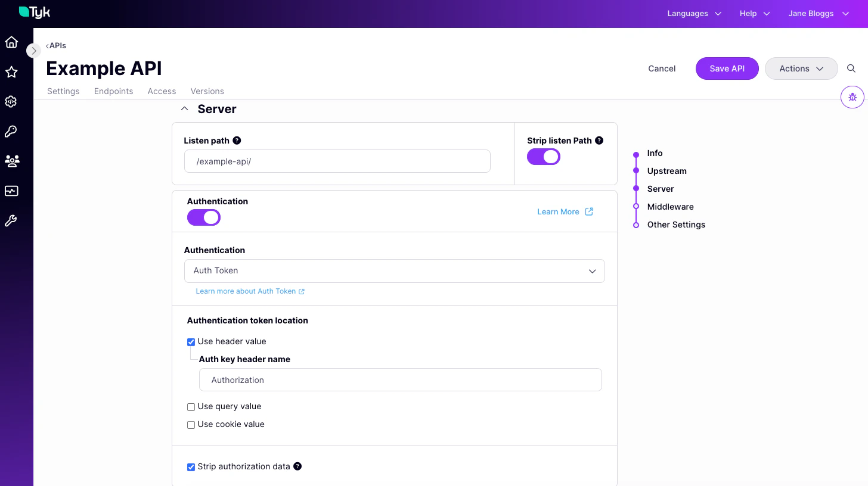The height and width of the screenshot is (486, 868).
Task: Open search via the magnifier icon
Action: (851, 68)
